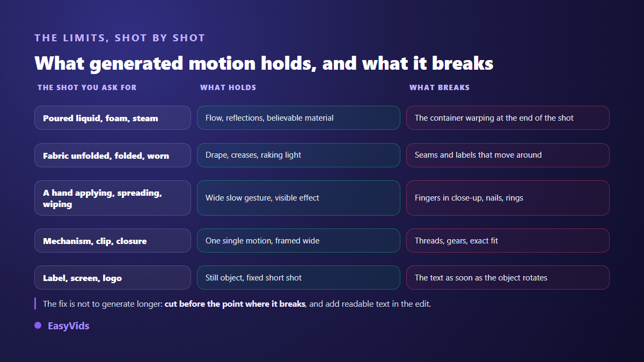
Task: Select the 'Poured liquid, foam, steam' cell
Action: (113, 118)
